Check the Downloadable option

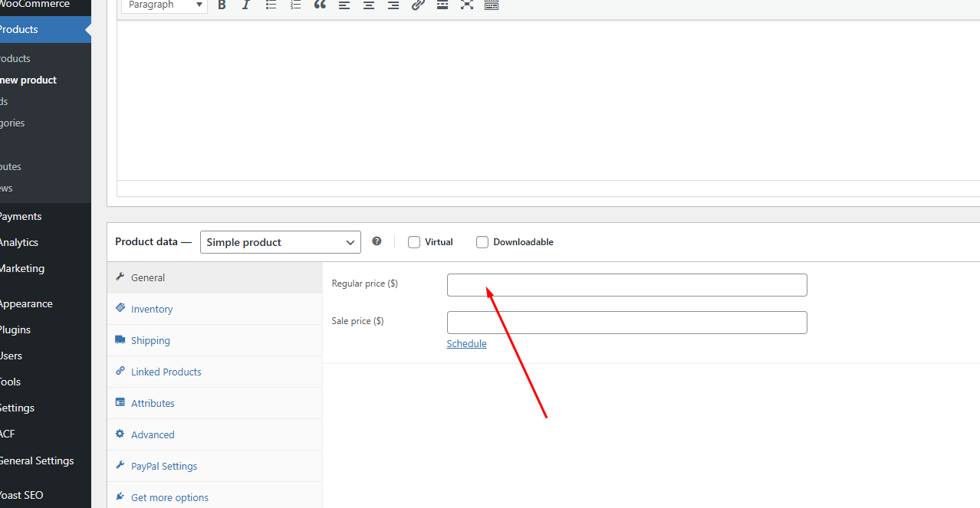point(482,242)
